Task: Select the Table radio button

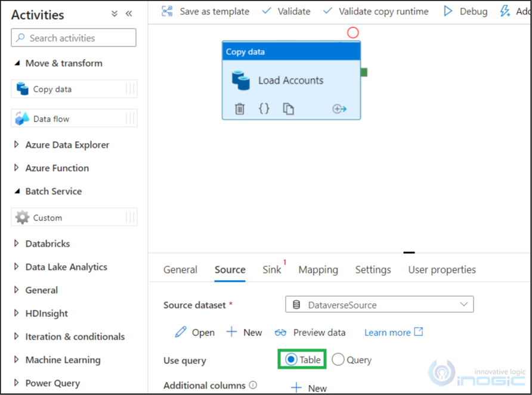Action: [x=291, y=360]
